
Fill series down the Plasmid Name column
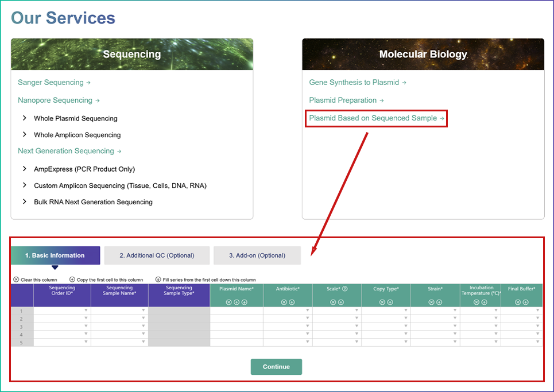pyautogui.click(x=244, y=302)
